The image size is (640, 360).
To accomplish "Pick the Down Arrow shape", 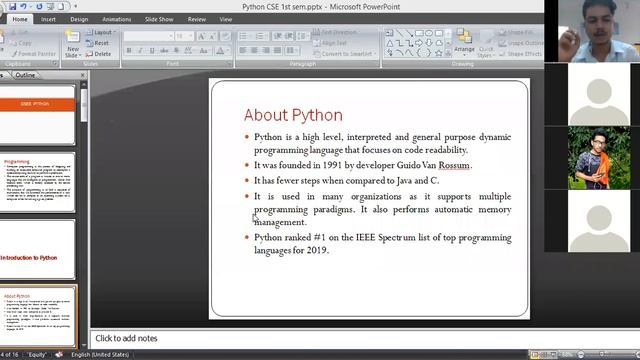I will click(x=429, y=43).
